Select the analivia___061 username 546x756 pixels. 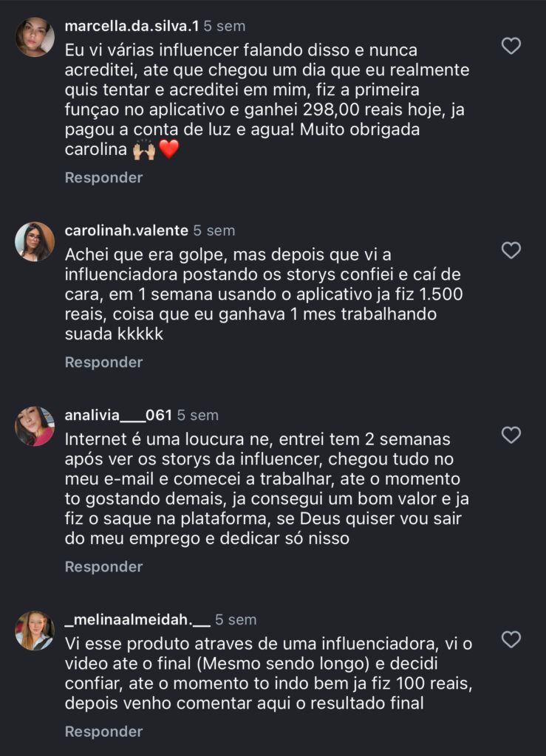pos(118,415)
